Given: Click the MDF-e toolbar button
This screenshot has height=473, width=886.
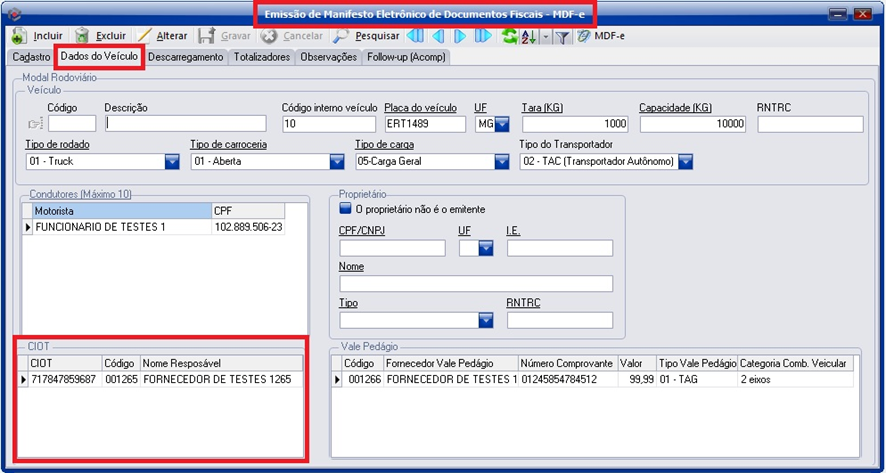Looking at the screenshot, I should (x=603, y=36).
